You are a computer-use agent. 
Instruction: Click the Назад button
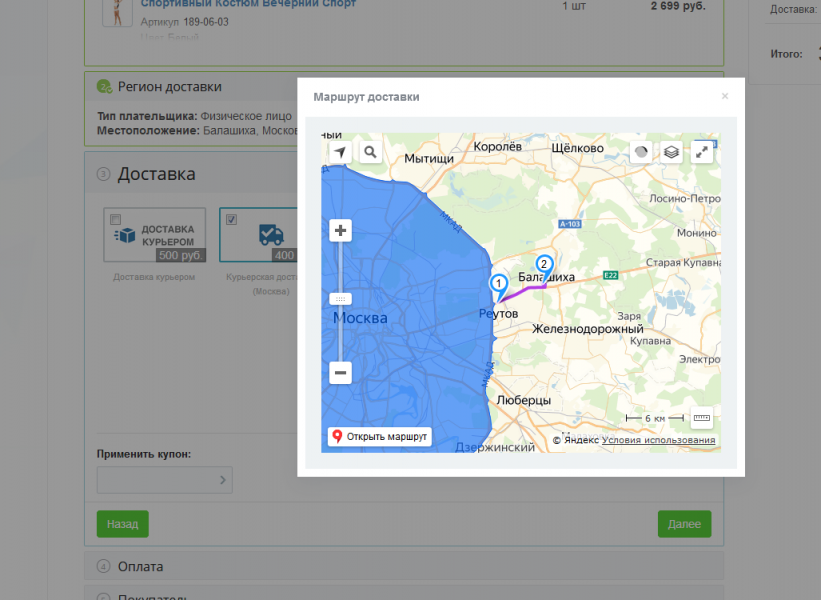[x=123, y=524]
